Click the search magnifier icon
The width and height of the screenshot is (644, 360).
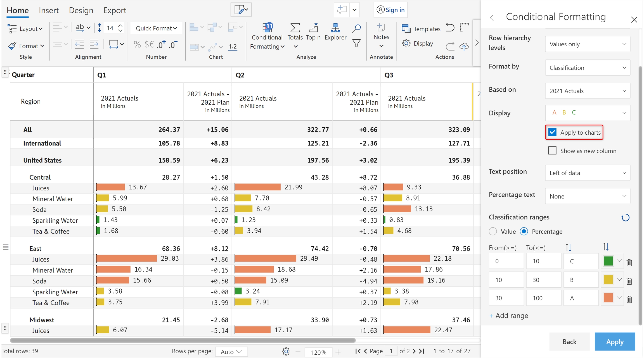(356, 28)
